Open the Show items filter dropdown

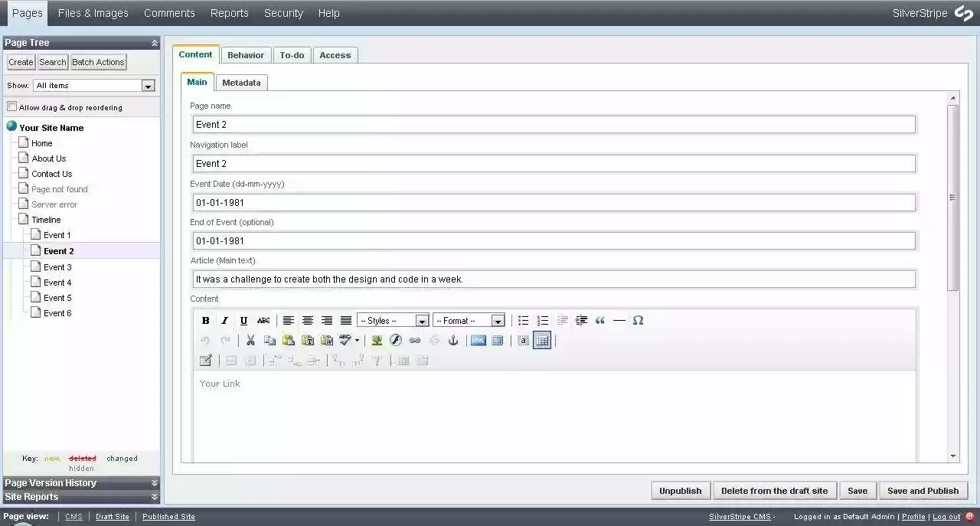(x=93, y=85)
